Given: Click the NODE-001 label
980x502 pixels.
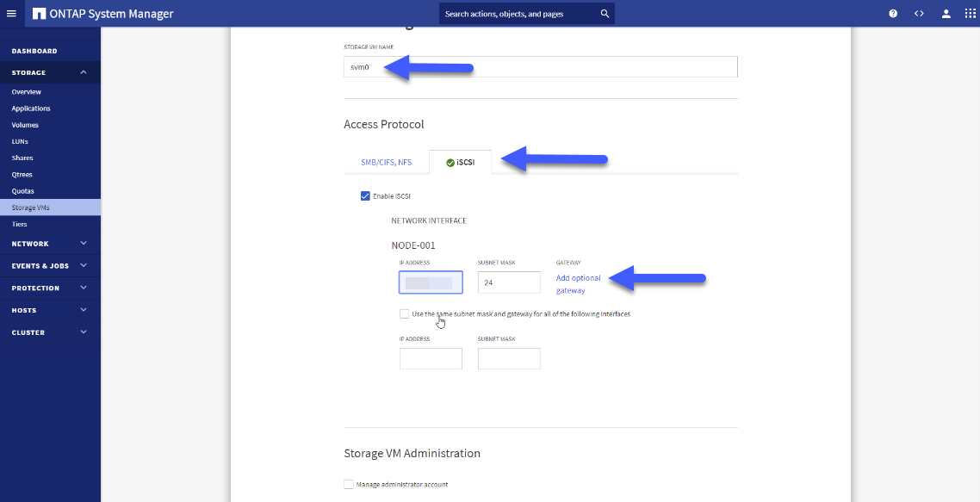Looking at the screenshot, I should (413, 245).
